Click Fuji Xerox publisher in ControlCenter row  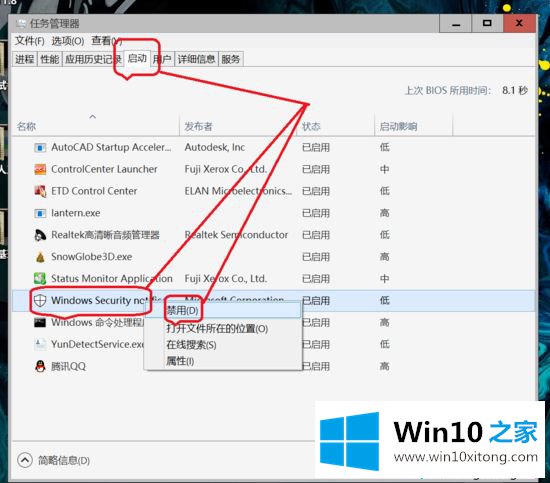226,169
